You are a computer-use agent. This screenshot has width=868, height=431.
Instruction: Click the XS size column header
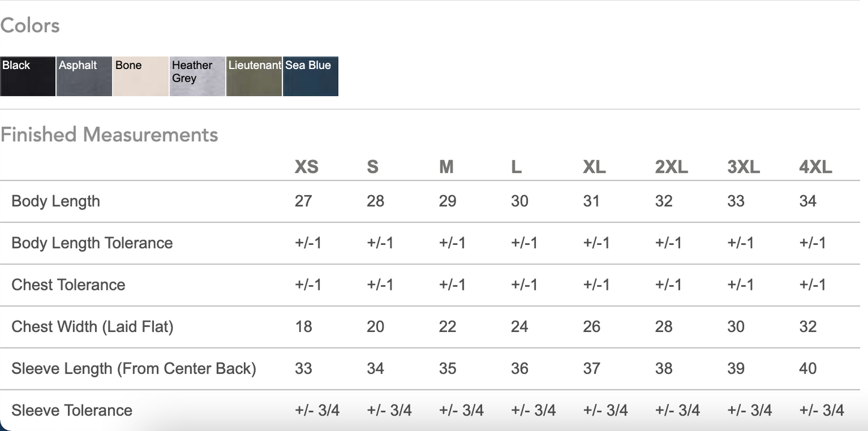point(306,167)
